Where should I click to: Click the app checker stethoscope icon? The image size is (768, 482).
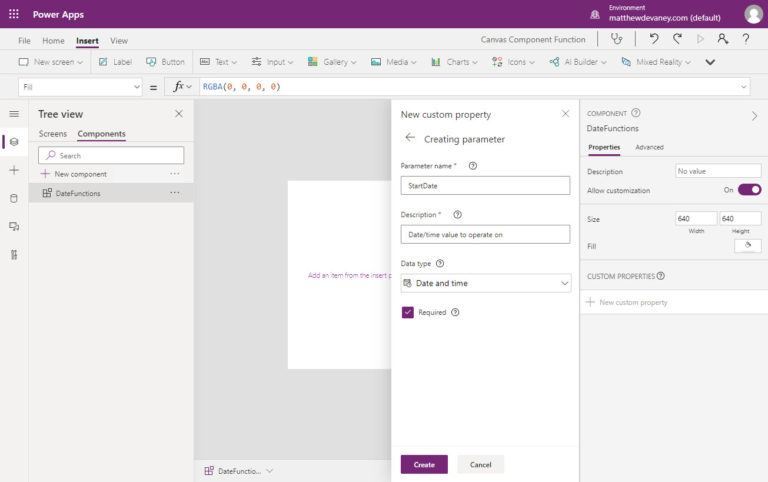tap(618, 39)
